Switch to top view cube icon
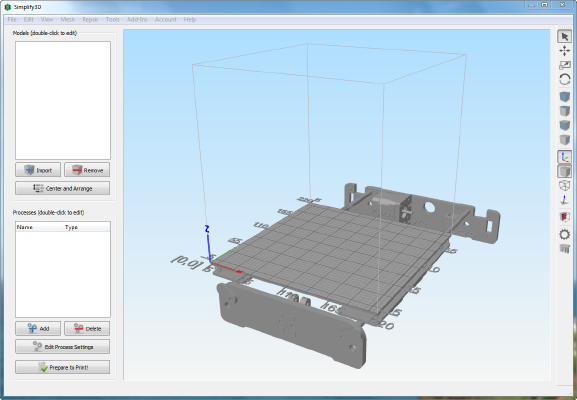 coord(564,111)
